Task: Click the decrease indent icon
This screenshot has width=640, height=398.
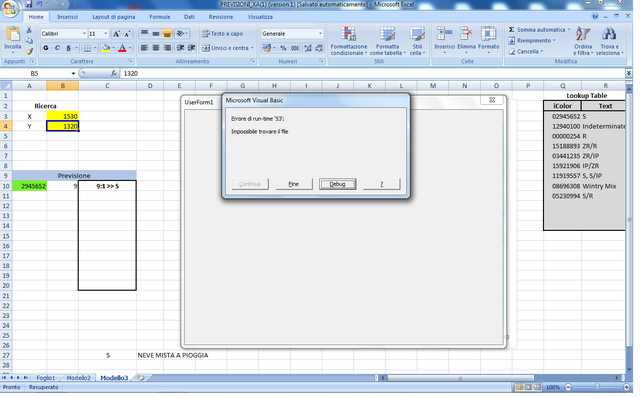Action: coord(180,48)
